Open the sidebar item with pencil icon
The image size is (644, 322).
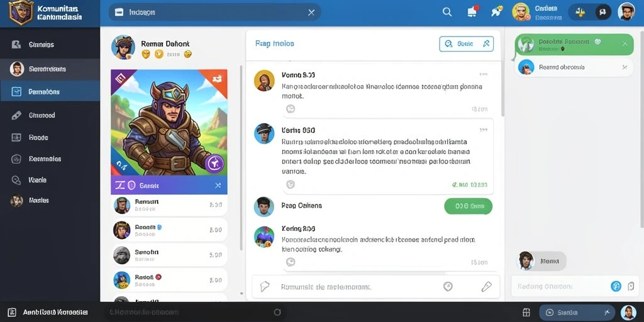click(x=50, y=116)
